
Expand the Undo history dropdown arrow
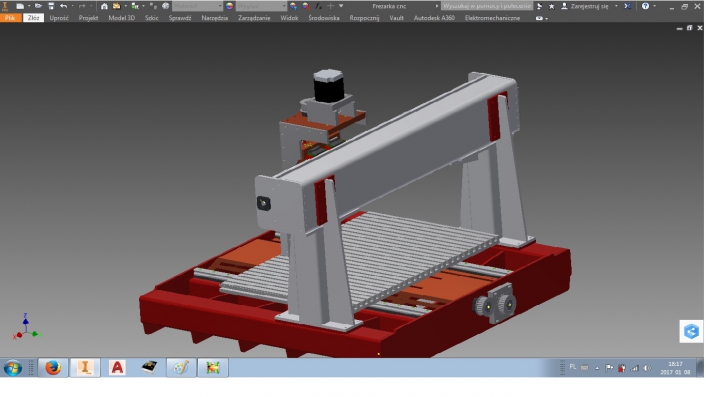point(72,6)
